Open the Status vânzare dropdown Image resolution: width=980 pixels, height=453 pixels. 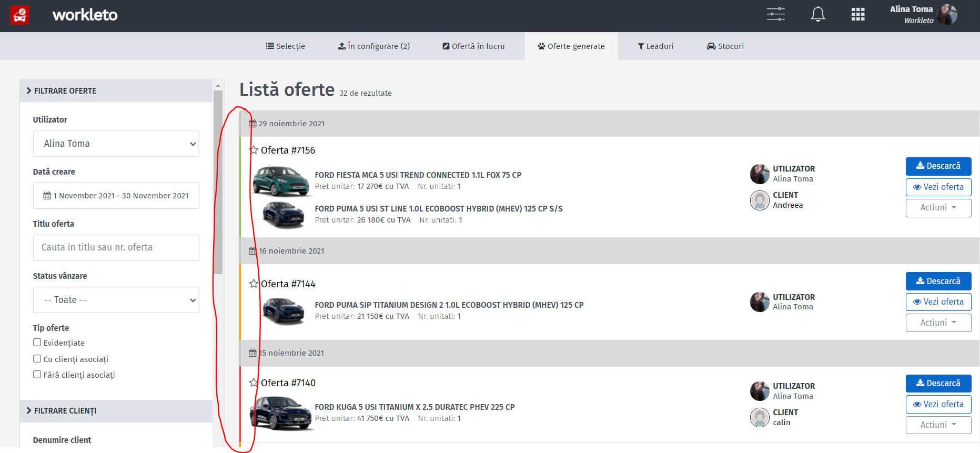[x=116, y=300]
